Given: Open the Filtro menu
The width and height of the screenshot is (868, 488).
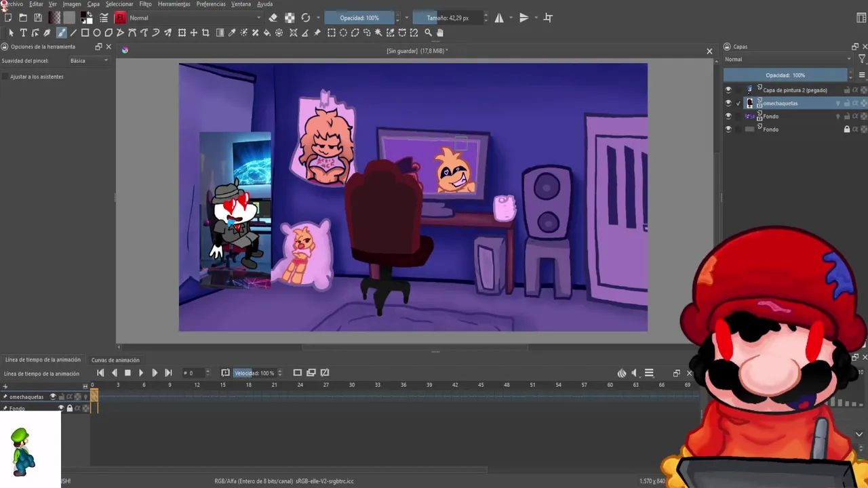Looking at the screenshot, I should coord(145,4).
